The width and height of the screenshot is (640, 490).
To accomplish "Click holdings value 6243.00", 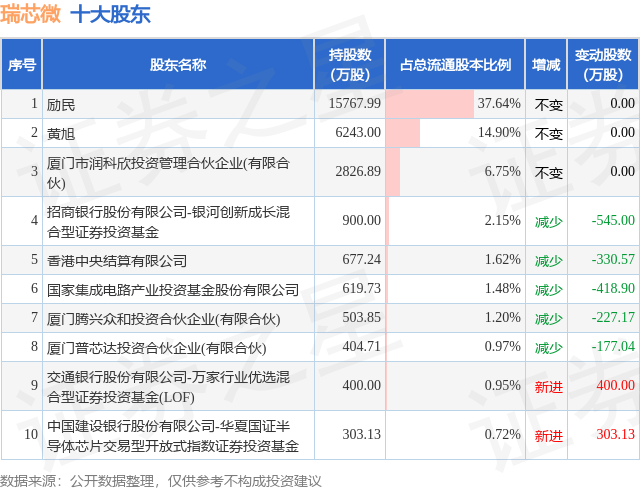I will tap(358, 132).
